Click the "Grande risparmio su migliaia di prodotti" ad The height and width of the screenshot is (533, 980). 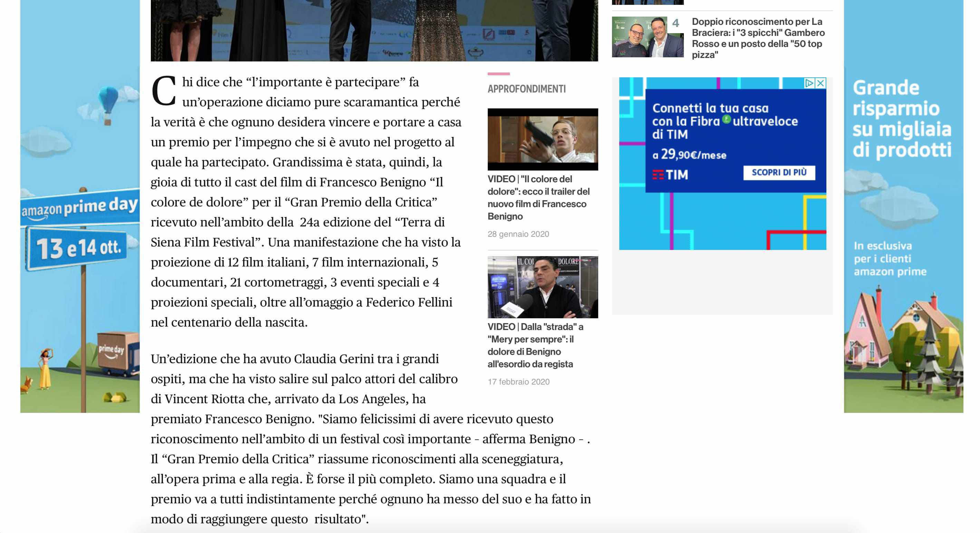coord(902,119)
